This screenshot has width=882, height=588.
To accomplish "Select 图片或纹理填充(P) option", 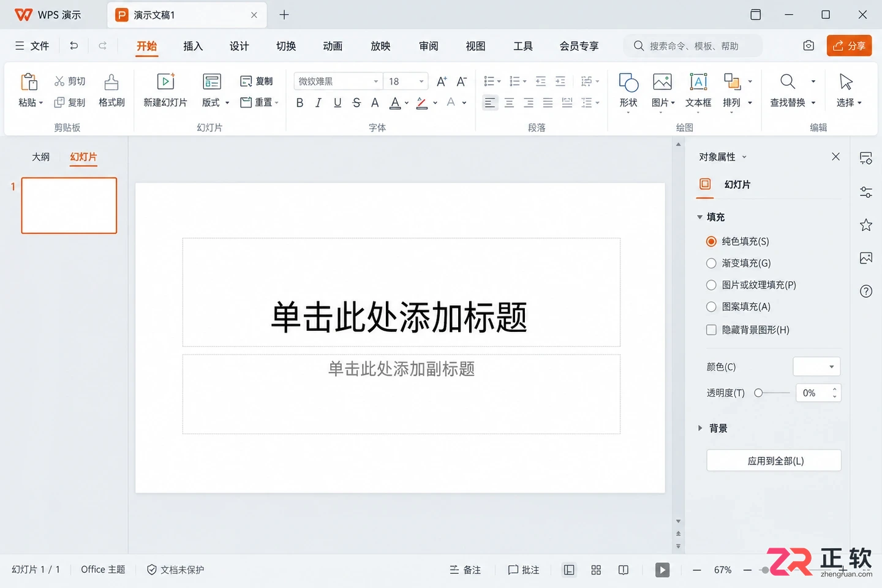I will point(751,285).
